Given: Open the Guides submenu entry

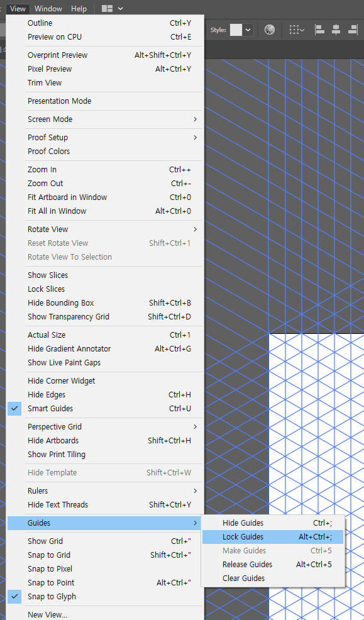Looking at the screenshot, I should point(106,523).
